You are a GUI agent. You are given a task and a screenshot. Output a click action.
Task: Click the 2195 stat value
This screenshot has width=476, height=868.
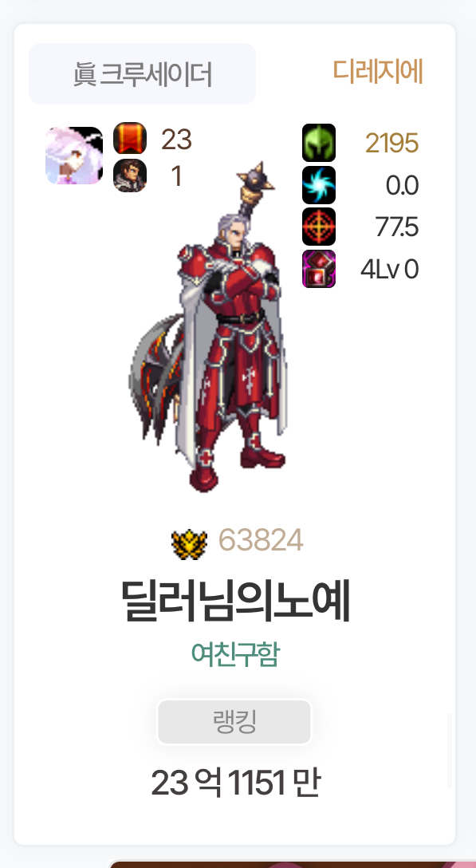pyautogui.click(x=391, y=144)
